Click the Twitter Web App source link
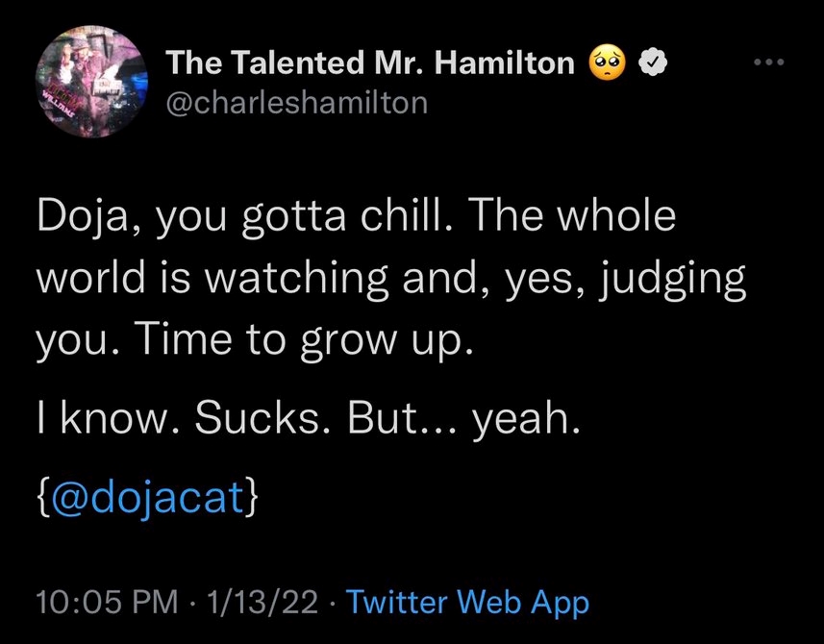This screenshot has height=644, width=824. [467, 602]
